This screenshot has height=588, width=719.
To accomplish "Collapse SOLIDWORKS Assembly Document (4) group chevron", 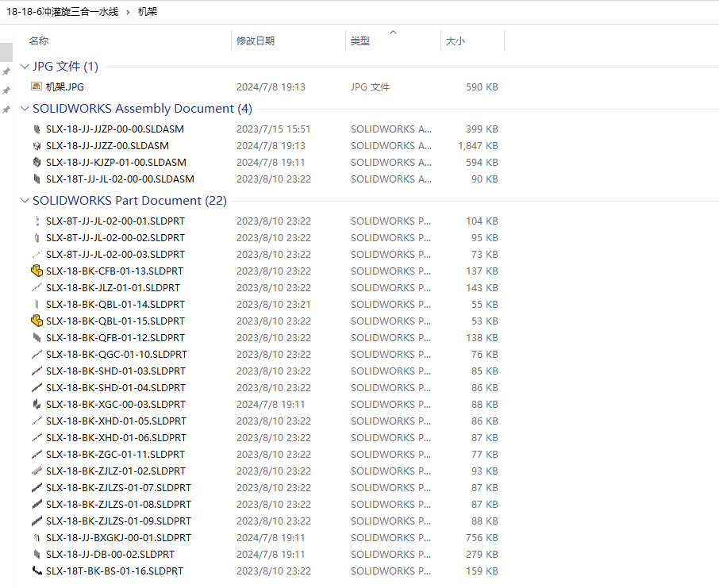I will coord(25,109).
